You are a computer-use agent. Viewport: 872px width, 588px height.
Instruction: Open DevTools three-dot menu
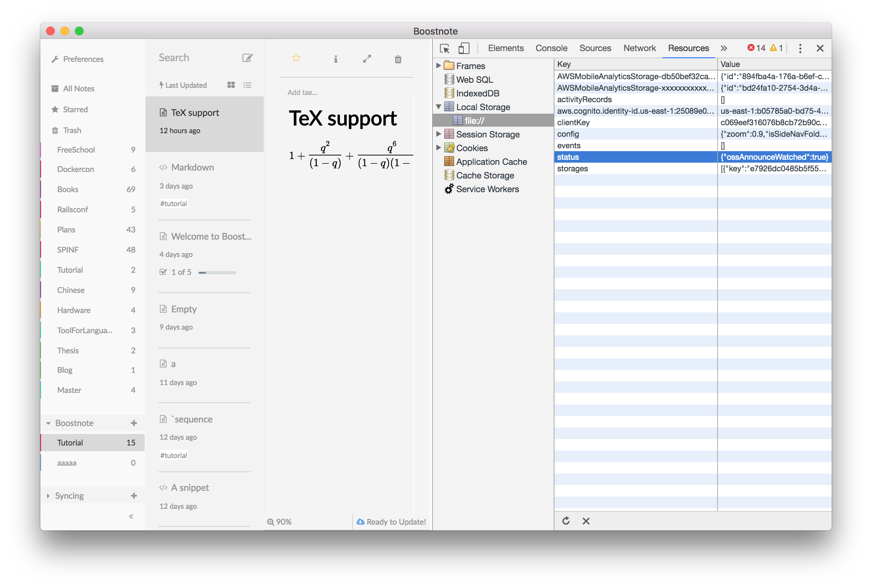[x=800, y=48]
